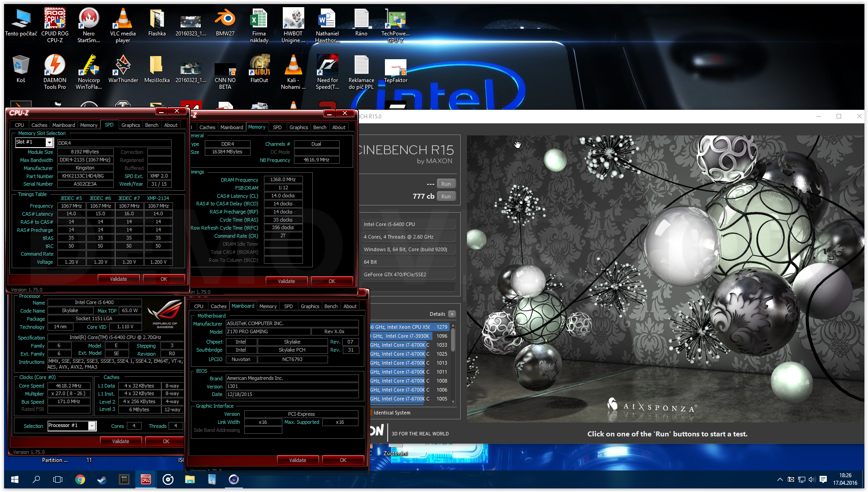Show hidden system tray icons
868x492 pixels.
pos(780,479)
